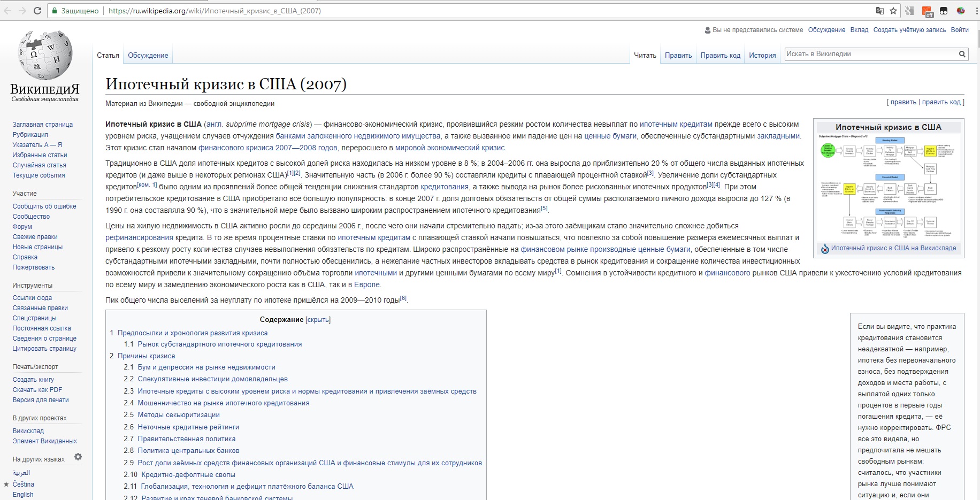Open Скачать как PDF link

[37, 390]
